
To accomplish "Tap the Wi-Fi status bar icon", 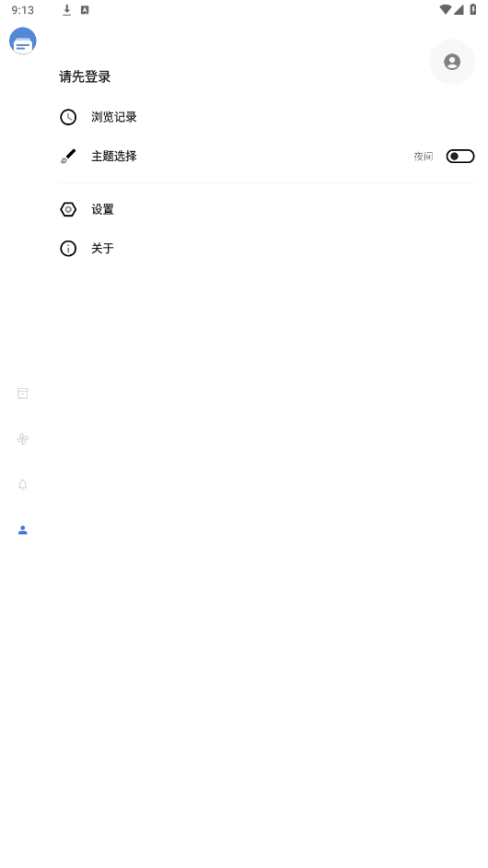I will (x=446, y=9).
